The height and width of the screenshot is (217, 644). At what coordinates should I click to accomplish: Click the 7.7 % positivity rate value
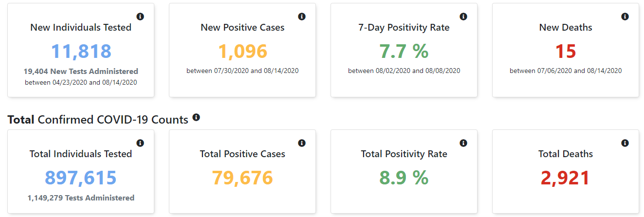[404, 52]
